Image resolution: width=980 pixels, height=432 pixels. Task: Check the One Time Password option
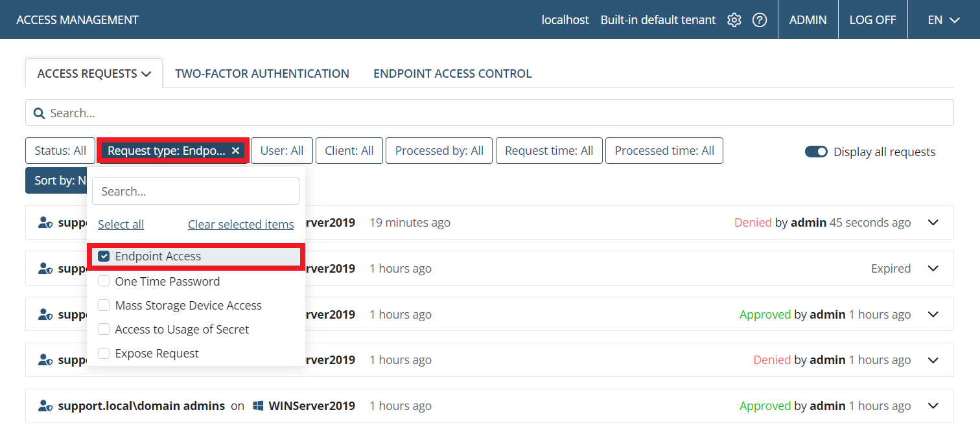104,282
